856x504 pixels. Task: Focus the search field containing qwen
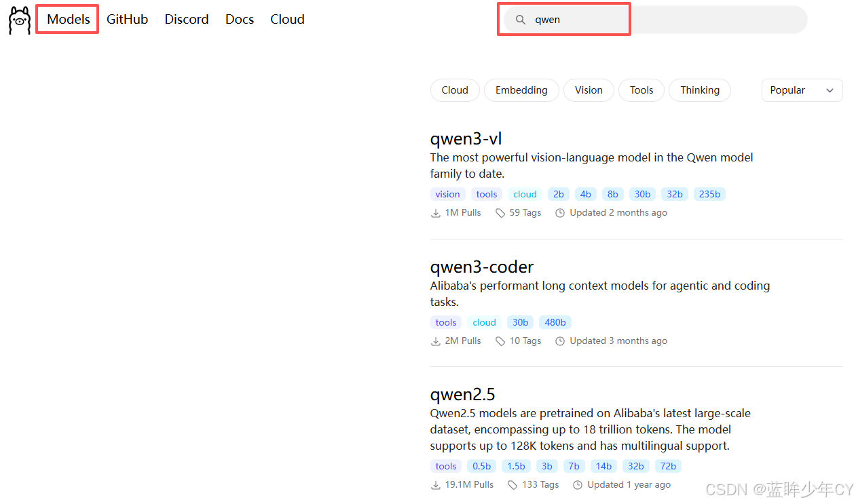[655, 20]
